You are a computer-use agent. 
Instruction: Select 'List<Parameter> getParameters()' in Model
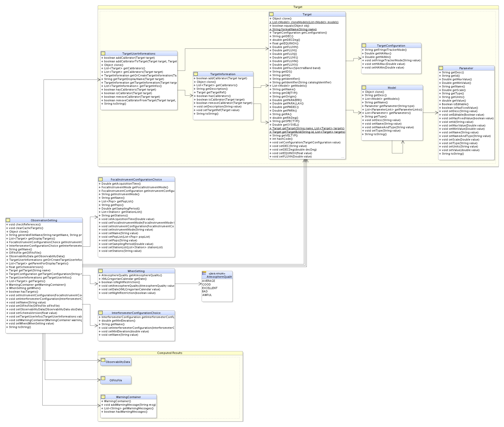386,113
